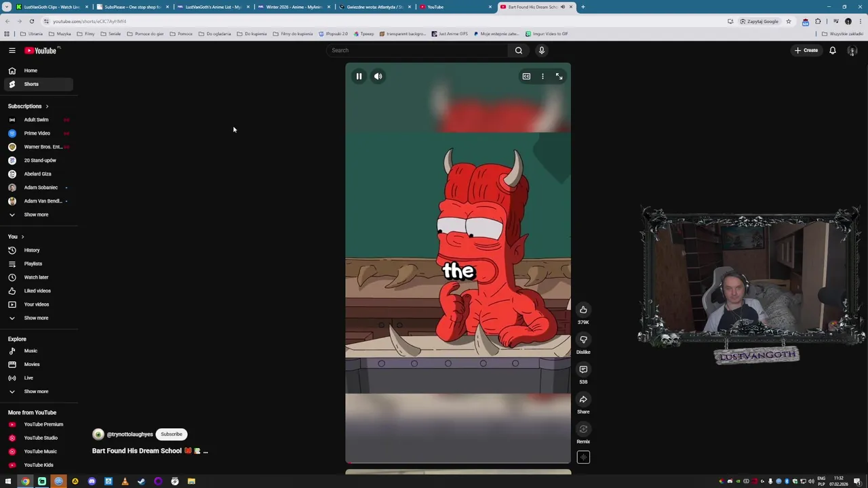This screenshot has height=488, width=868.
Task: Open the Muzyka bookmarks folder
Action: coord(60,34)
